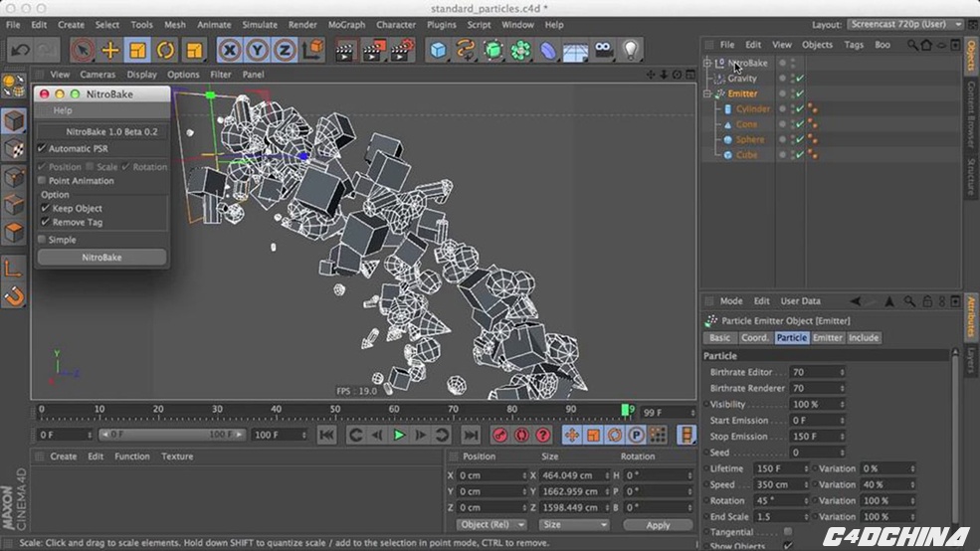
Task: Open the spline pen tools icon
Action: tap(466, 50)
